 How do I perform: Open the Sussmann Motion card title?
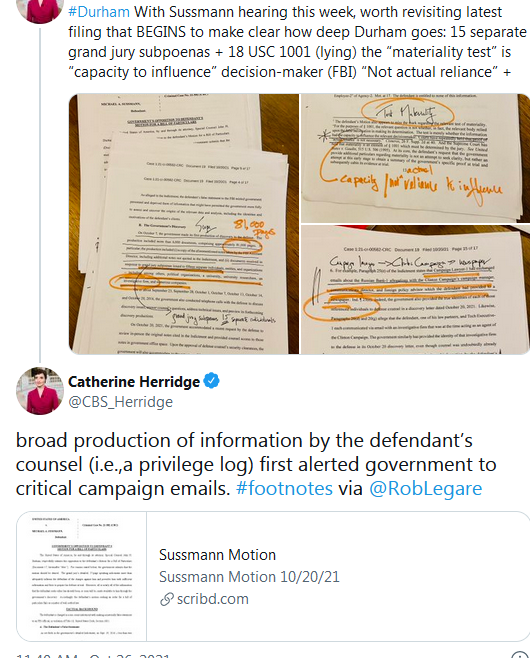(217, 555)
